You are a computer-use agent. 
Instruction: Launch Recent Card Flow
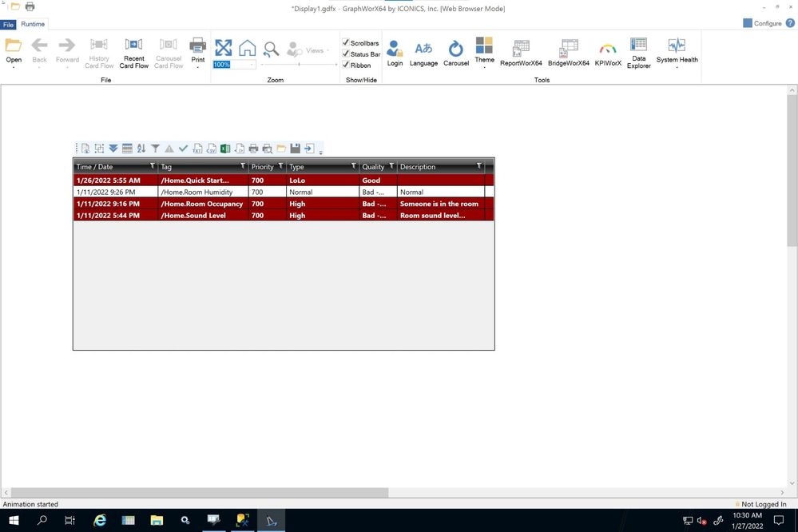[134, 53]
